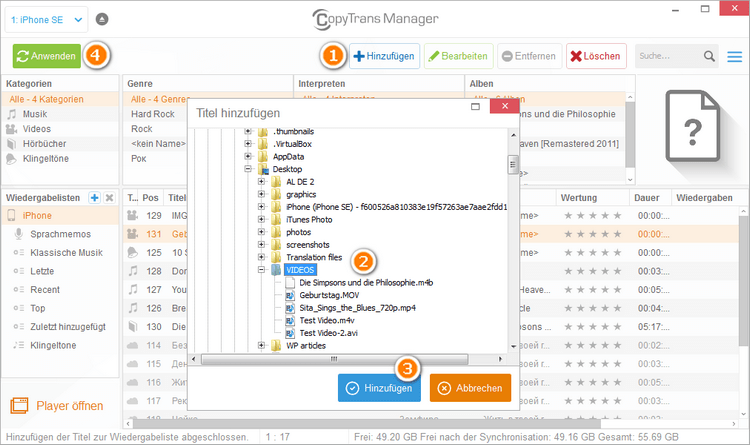Click the unknown artwork placeholder

693,126
